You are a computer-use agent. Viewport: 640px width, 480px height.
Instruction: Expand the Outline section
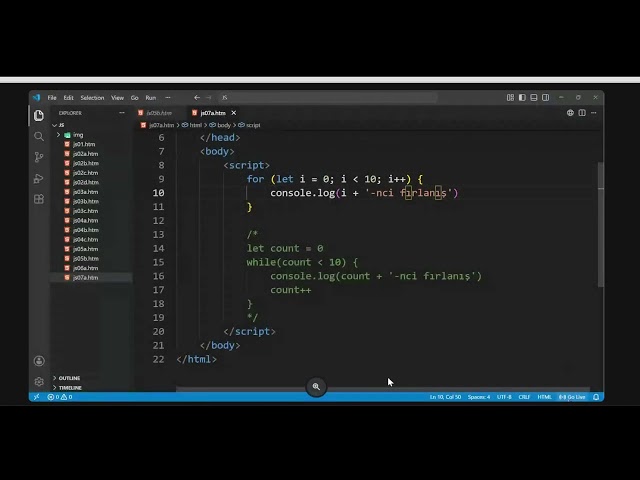(x=69, y=378)
